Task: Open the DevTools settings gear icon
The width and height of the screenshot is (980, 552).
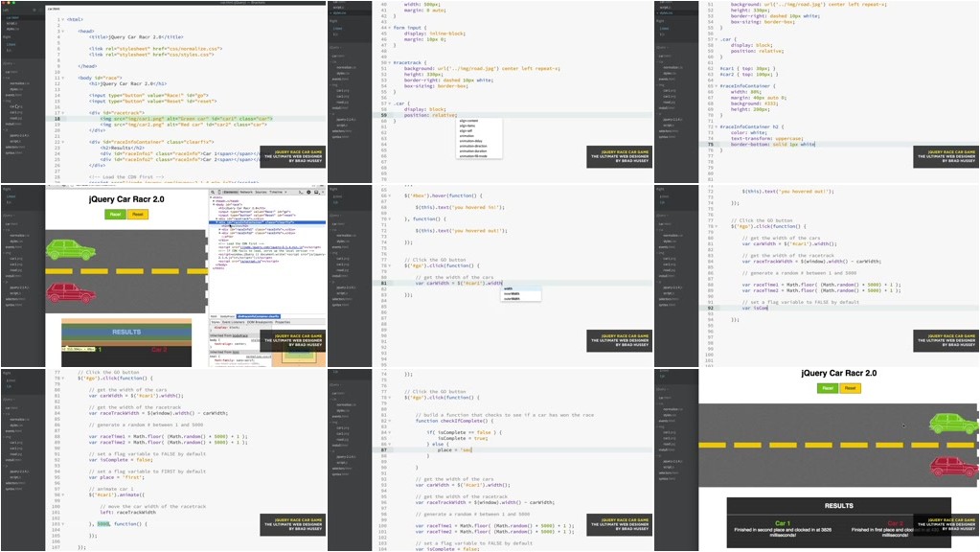Action: (x=308, y=192)
